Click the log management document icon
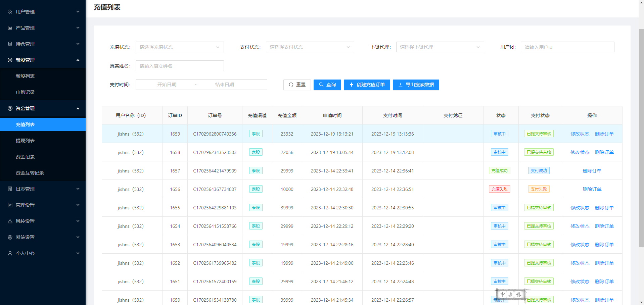Image resolution: width=644 pixels, height=305 pixels. tap(10, 189)
